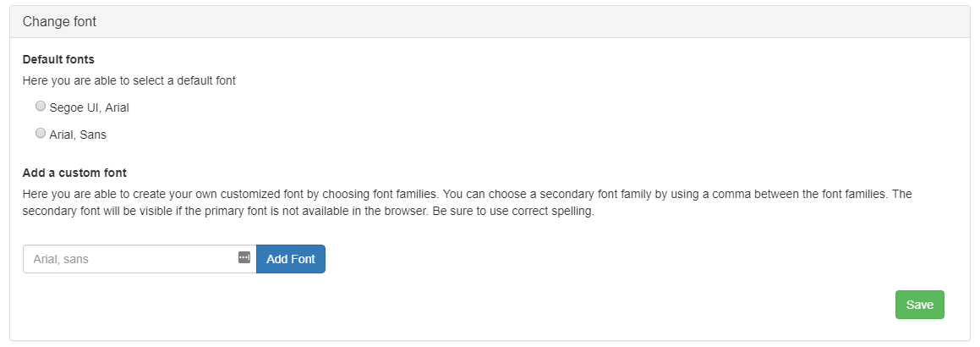
Task: Click the autofill icon inside the font field
Action: (244, 257)
